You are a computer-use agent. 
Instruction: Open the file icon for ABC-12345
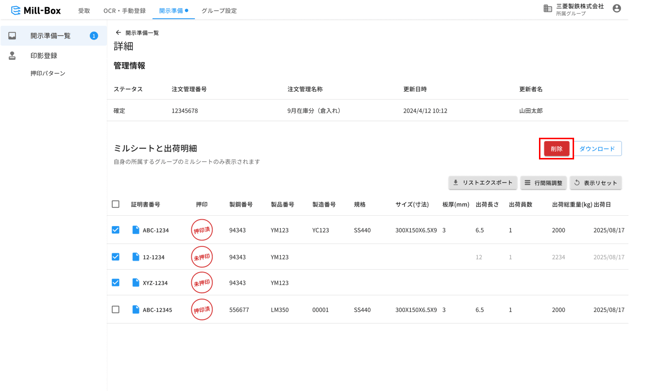[x=135, y=309]
